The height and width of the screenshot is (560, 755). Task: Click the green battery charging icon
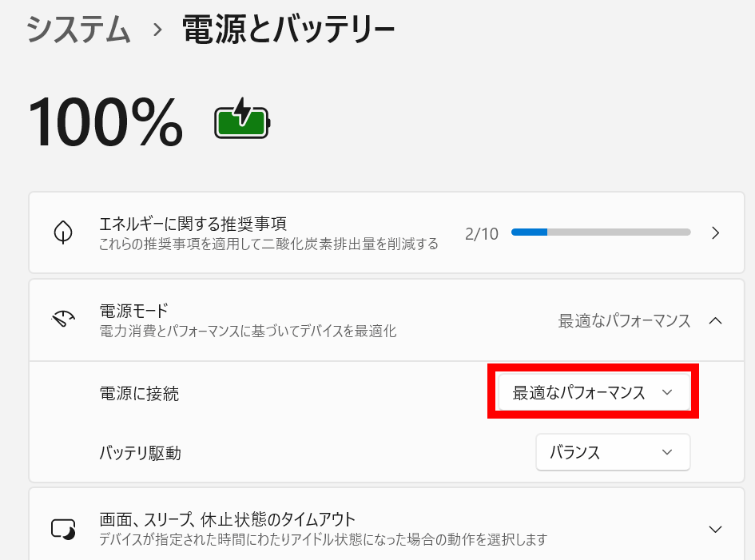coord(242,122)
